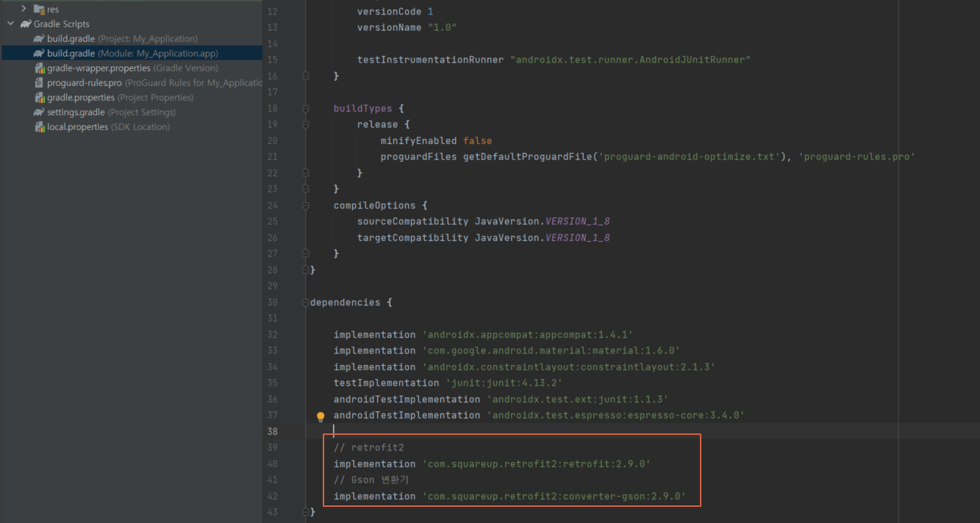
Task: Click sourceCompatibility keyword
Action: point(412,221)
